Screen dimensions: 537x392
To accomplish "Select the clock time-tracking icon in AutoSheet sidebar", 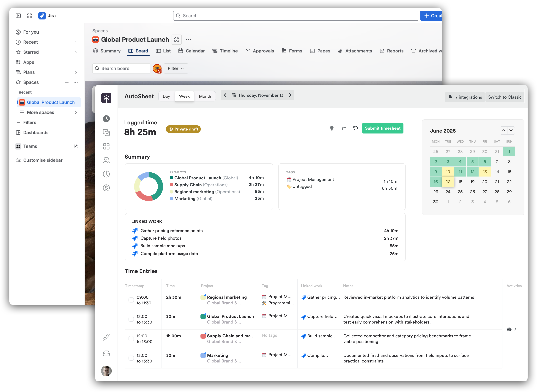I will pyautogui.click(x=106, y=119).
